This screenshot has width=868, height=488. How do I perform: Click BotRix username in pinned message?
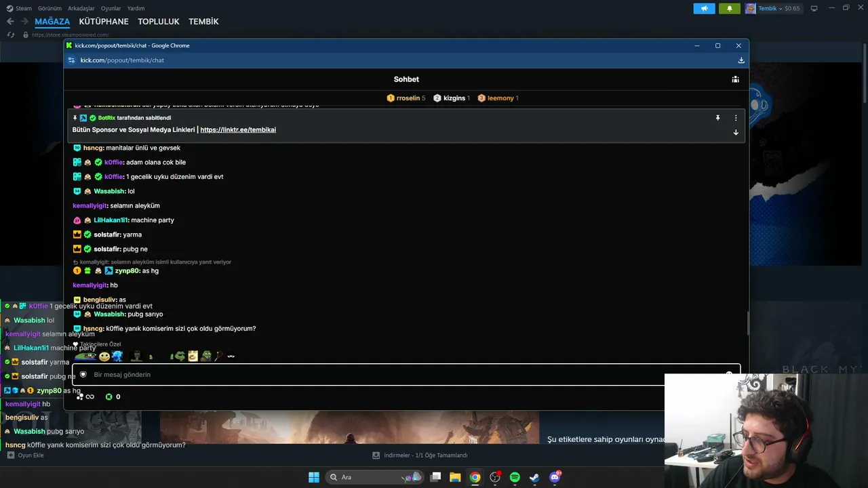tap(107, 118)
